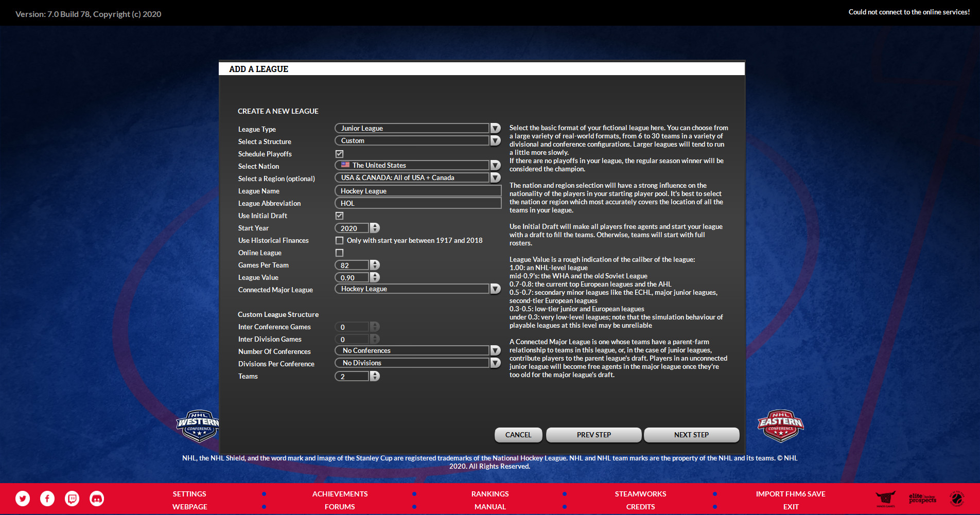Image resolution: width=980 pixels, height=515 pixels.
Task: Click the Elite Prospects hockey logo
Action: point(922,498)
